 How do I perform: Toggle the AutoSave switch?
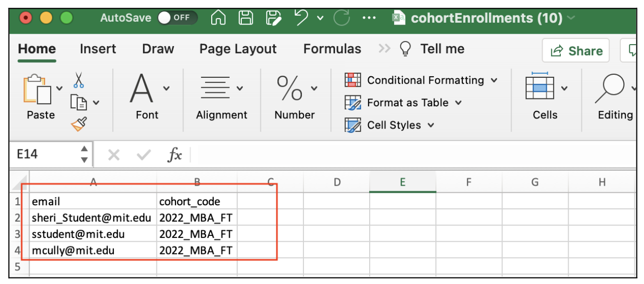point(177,18)
